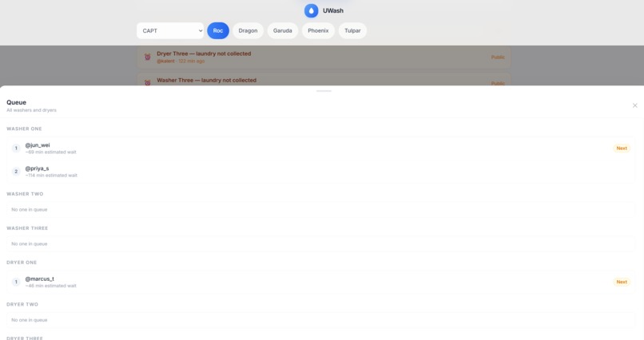
Task: Click the Dryer Two section heading
Action: point(22,304)
